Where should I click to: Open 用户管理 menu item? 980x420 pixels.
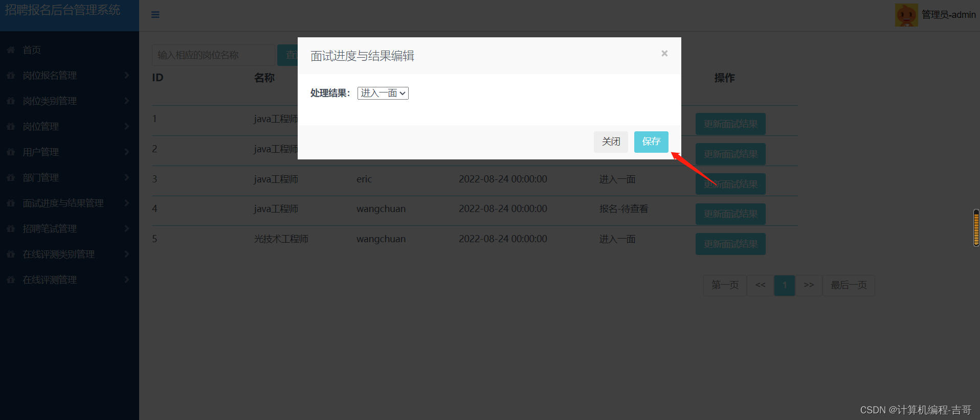(40, 152)
